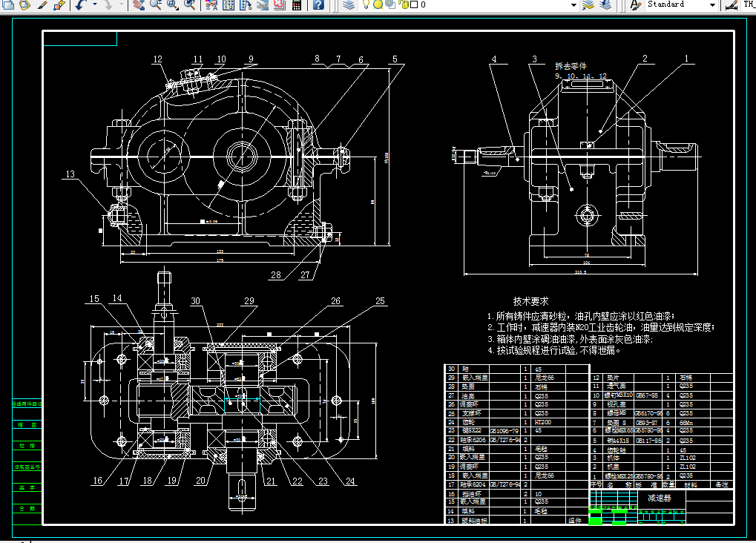The width and height of the screenshot is (756, 543).
Task: Open the Help question mark
Action: [x=318, y=4]
